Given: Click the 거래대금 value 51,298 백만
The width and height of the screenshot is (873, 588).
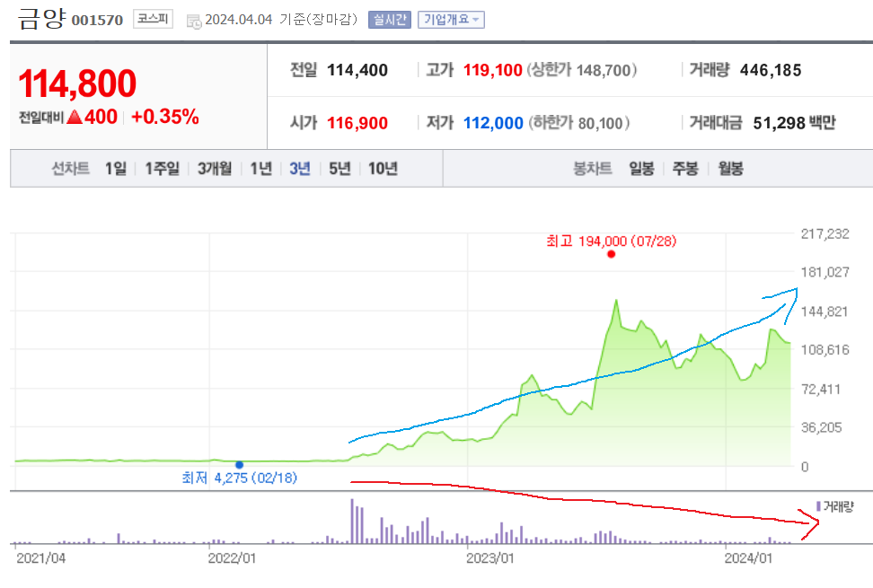Looking at the screenshot, I should (x=795, y=123).
